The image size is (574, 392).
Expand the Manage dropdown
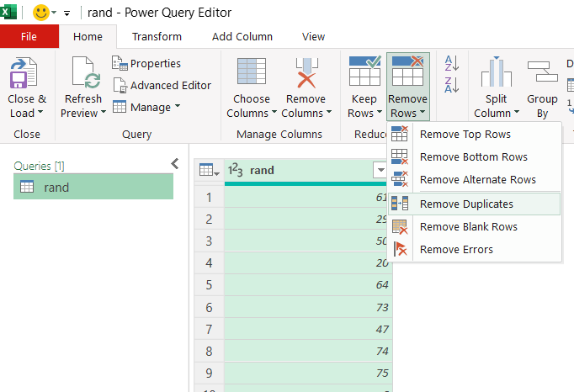tap(147, 107)
